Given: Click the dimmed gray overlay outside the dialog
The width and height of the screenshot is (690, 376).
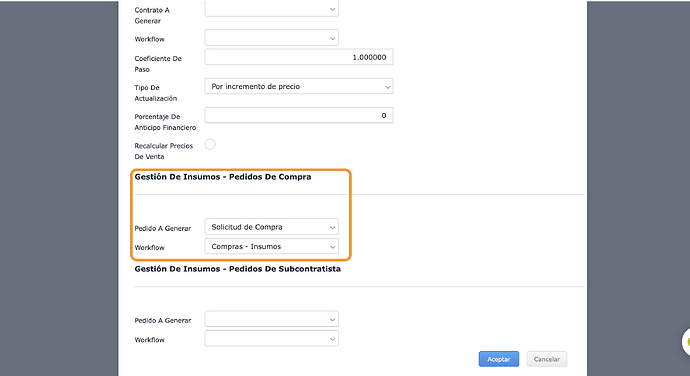Looking at the screenshot, I should point(59,188).
